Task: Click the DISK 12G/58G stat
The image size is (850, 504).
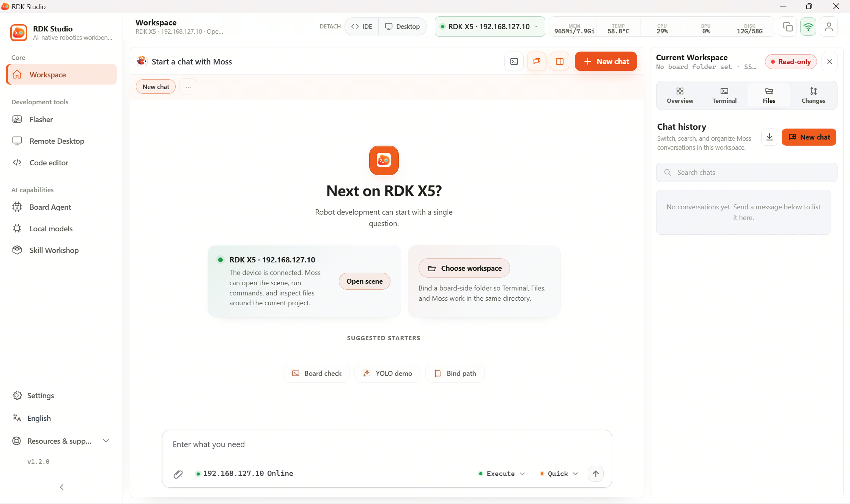Action: point(750,29)
